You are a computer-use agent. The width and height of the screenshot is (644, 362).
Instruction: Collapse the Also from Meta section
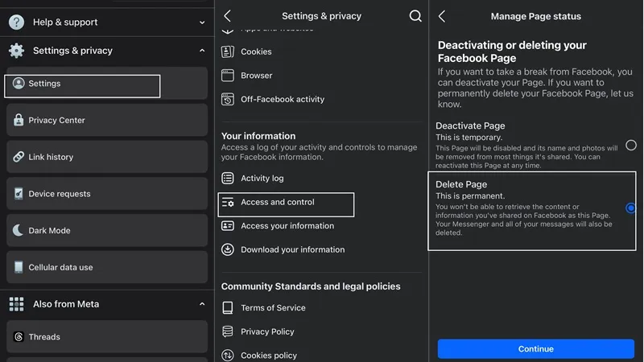pyautogui.click(x=202, y=304)
